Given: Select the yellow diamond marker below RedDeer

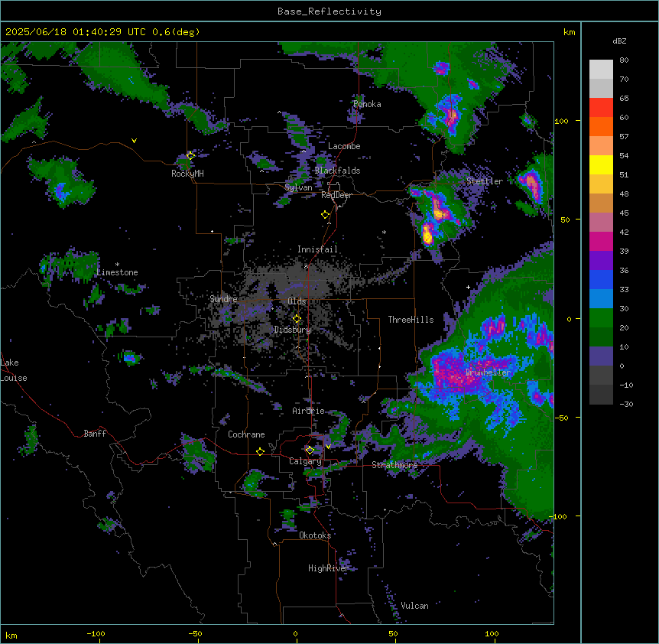Looking at the screenshot, I should (x=325, y=215).
